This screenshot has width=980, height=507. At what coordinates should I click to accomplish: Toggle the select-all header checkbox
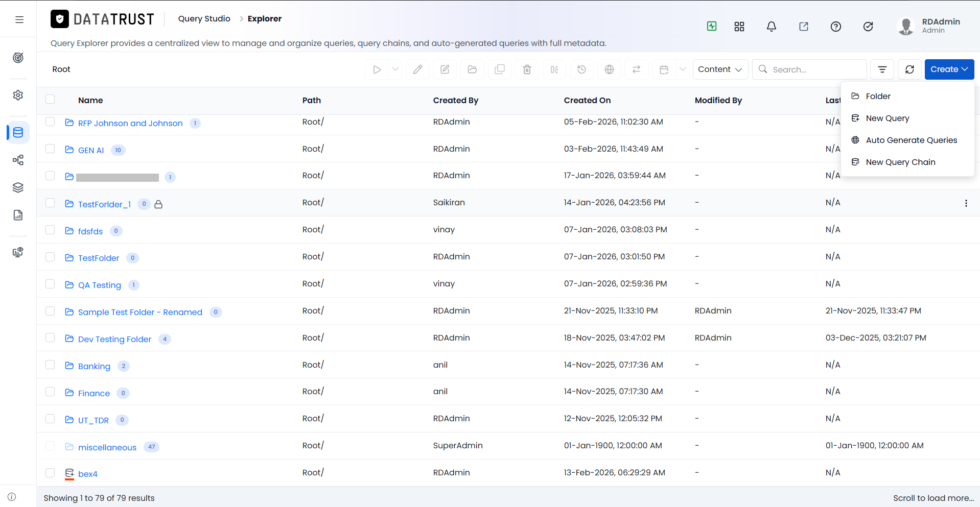(x=50, y=99)
